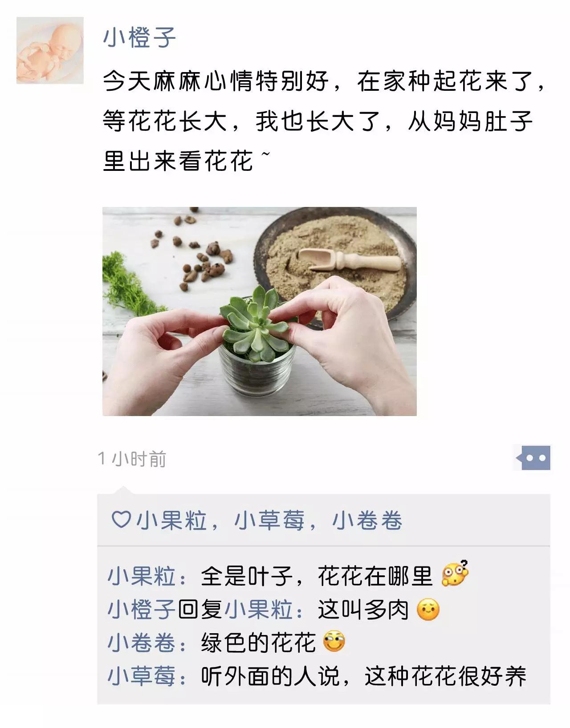Open 小草莓's name in comments
The width and height of the screenshot is (570, 728).
click(x=141, y=676)
